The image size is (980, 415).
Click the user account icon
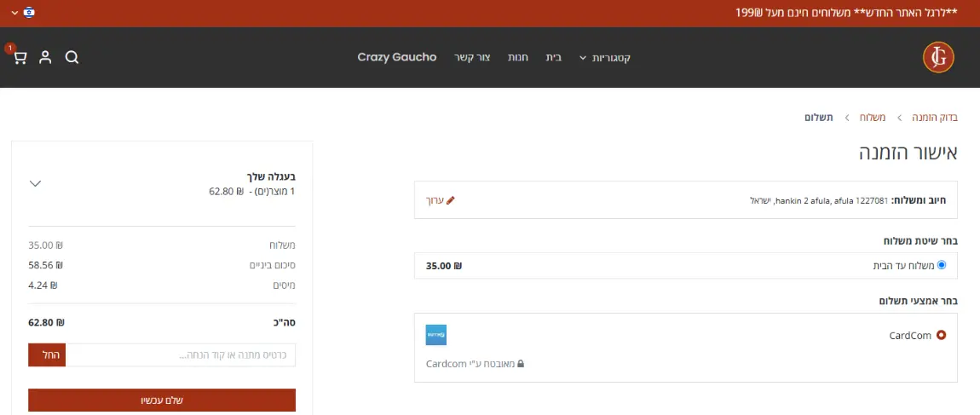[45, 57]
